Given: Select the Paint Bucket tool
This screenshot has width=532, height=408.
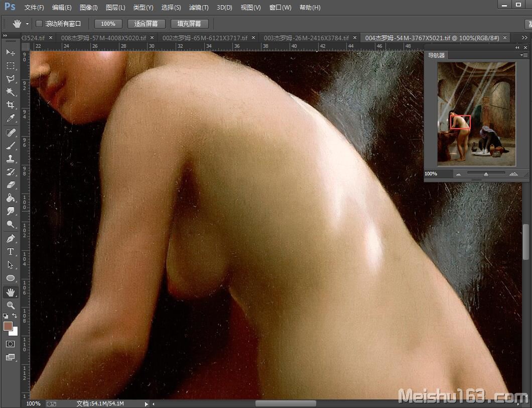Looking at the screenshot, I should (x=11, y=198).
